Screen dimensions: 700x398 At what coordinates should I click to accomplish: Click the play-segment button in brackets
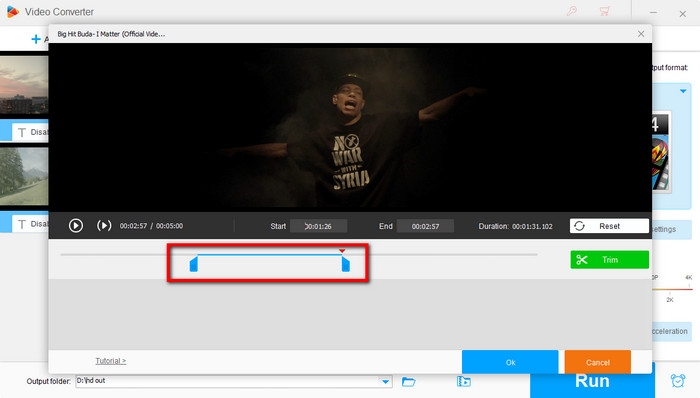coord(104,225)
